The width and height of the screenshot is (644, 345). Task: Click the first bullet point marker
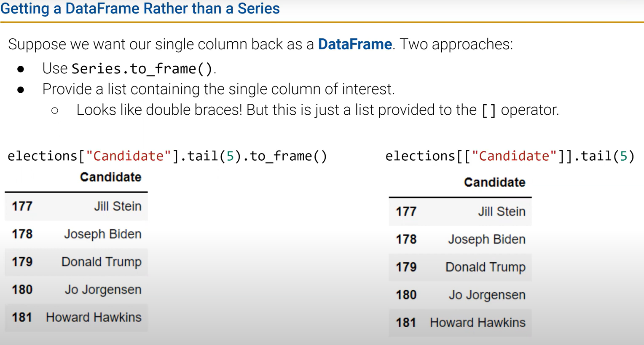(21, 69)
